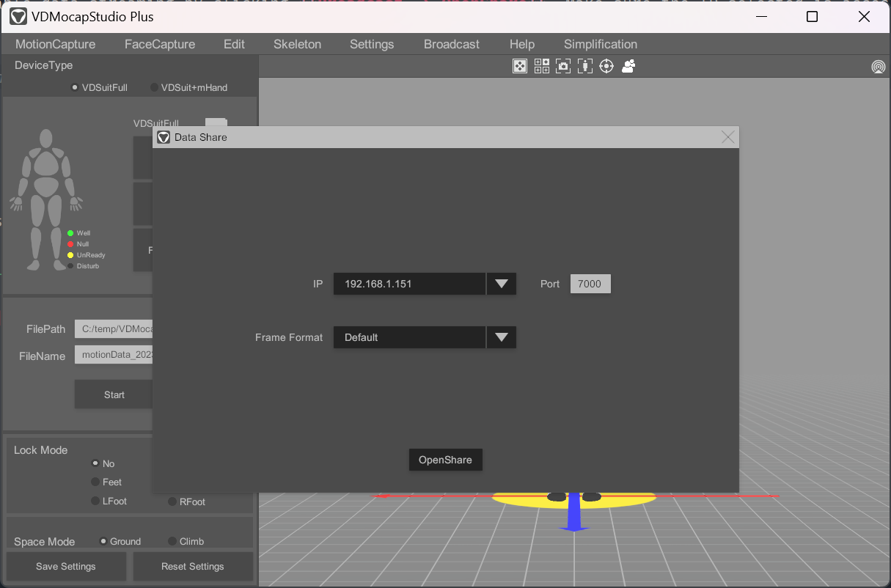Screen dimensions: 891x588
Task: Click the crosshair target icon in viewport toolbar
Action: (606, 67)
